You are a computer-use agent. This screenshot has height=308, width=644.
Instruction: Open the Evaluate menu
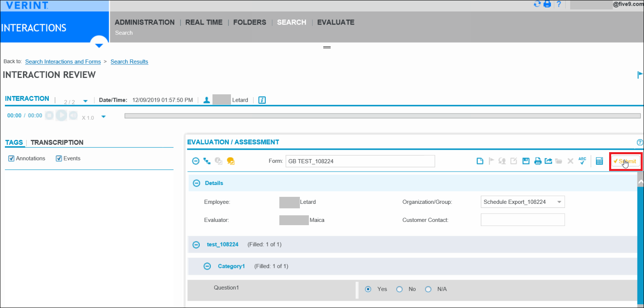tap(336, 22)
